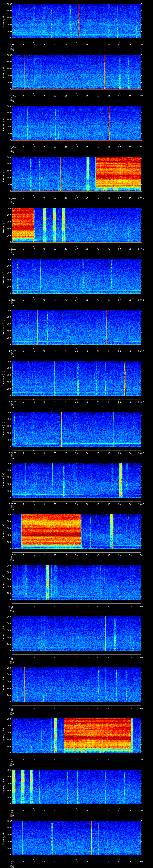Click the 23:00 end time label
The height and width of the screenshot is (868, 153).
click(x=141, y=351)
